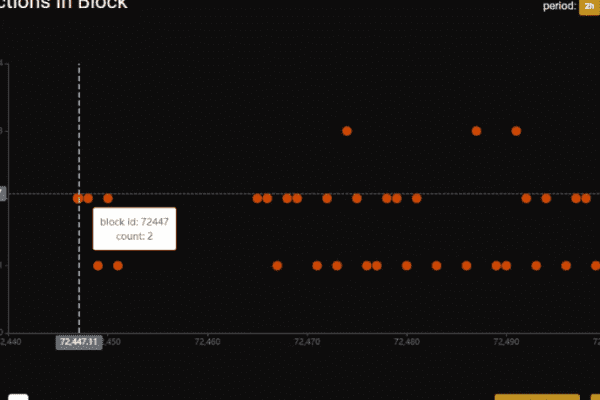Click the crosshair label 72,447.11

[x=79, y=342]
